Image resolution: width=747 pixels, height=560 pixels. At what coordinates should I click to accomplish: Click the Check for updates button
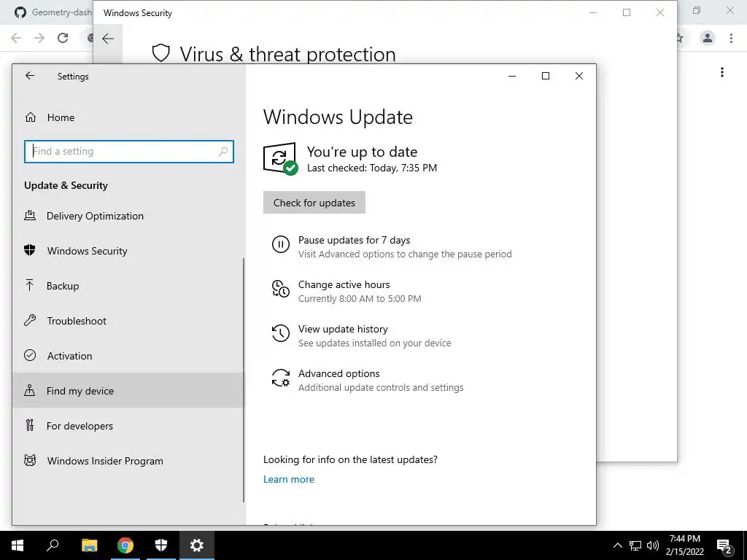point(314,203)
